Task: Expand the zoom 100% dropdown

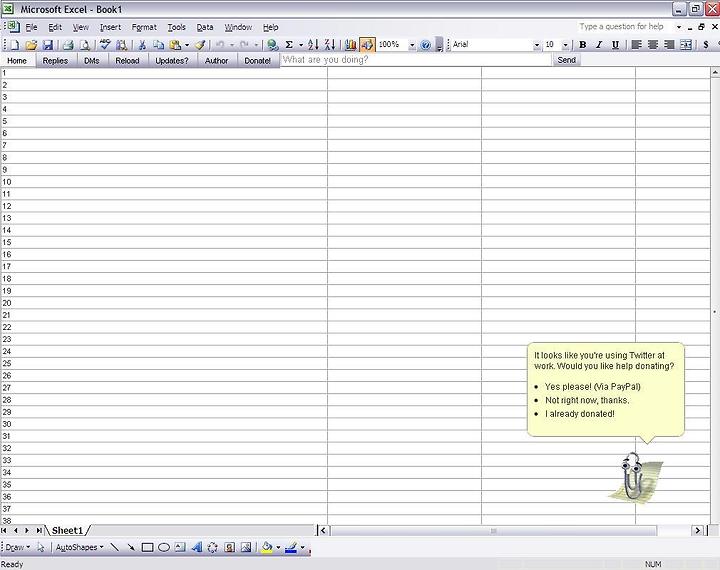Action: (x=412, y=45)
